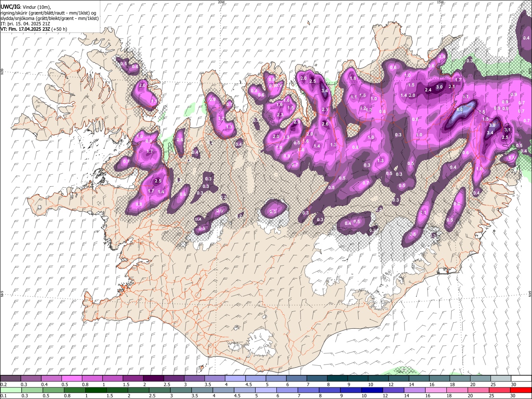Click upper legend swatch between 4 and 4.5
This screenshot has width=532, height=399.
tap(235, 379)
